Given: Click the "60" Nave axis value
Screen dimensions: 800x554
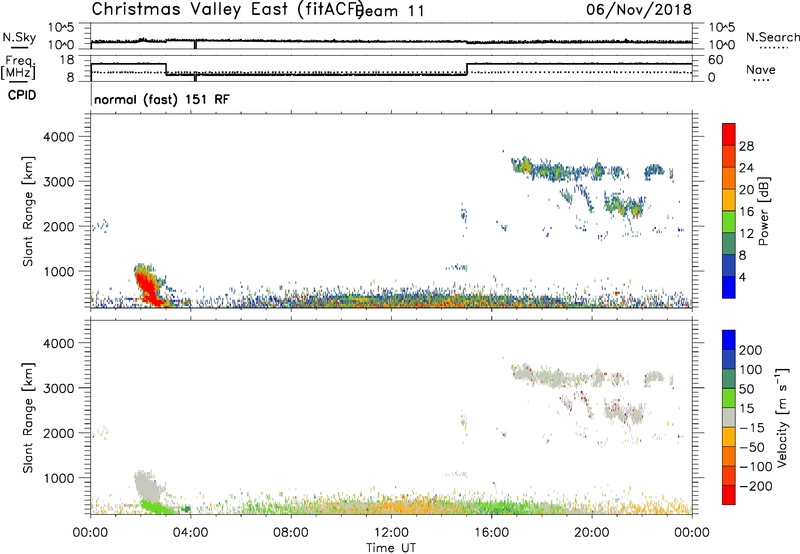Looking at the screenshot, I should (x=715, y=60).
